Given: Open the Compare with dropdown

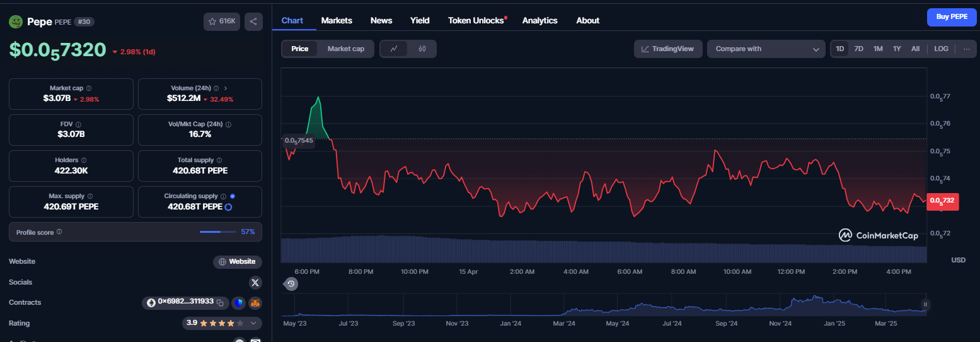Looking at the screenshot, I should point(766,49).
